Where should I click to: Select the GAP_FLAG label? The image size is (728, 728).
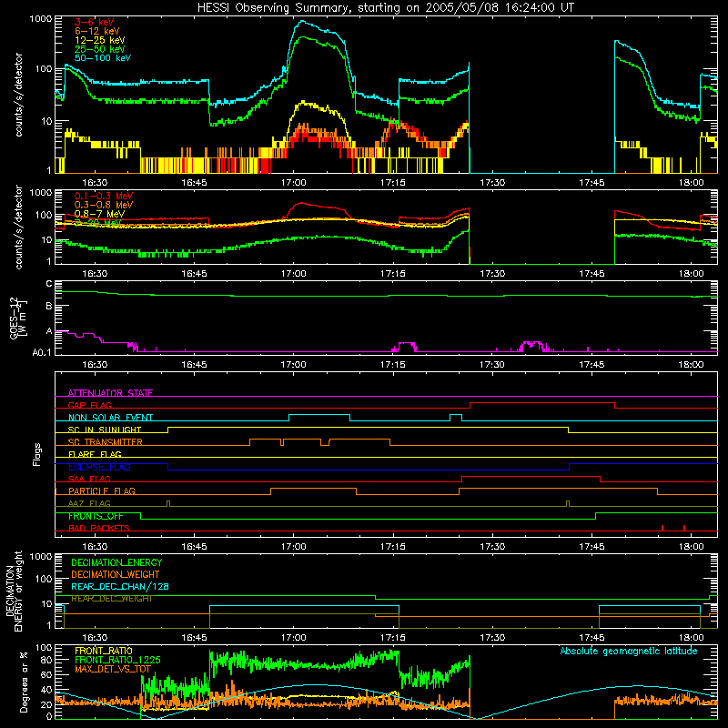[x=89, y=405]
